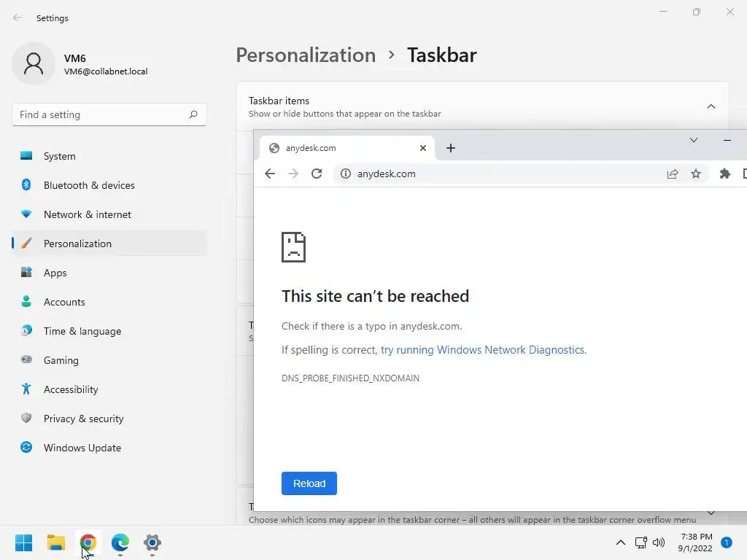The width and height of the screenshot is (747, 560).
Task: Open Gaming settings category
Action: point(109,360)
